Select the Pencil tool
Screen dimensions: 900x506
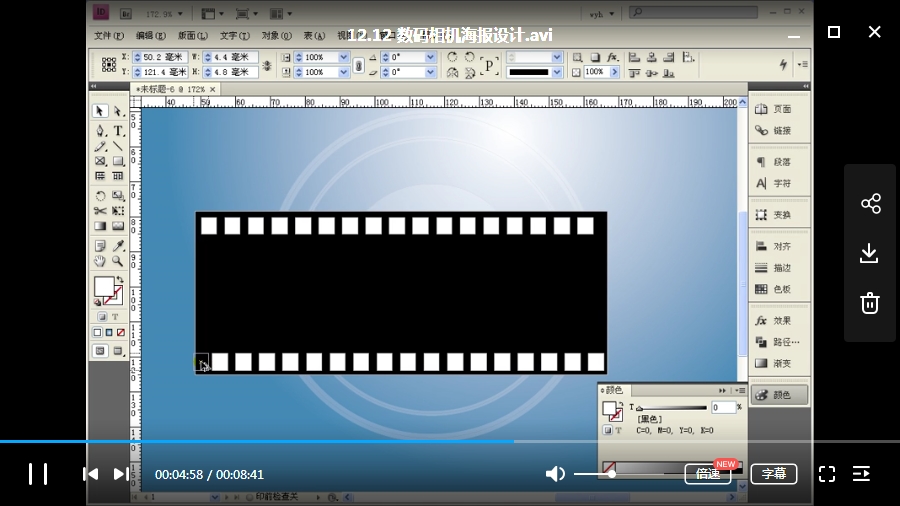(100, 146)
